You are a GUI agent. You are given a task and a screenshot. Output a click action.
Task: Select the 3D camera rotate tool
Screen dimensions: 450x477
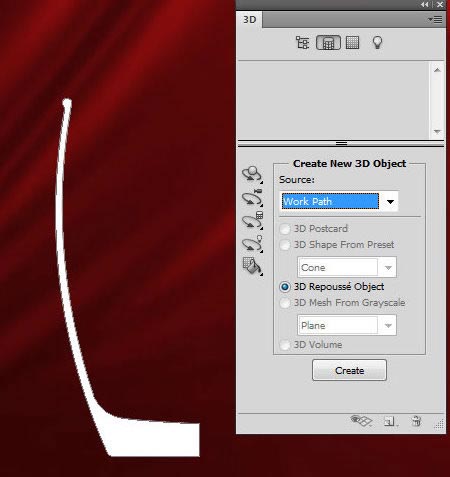tap(252, 198)
